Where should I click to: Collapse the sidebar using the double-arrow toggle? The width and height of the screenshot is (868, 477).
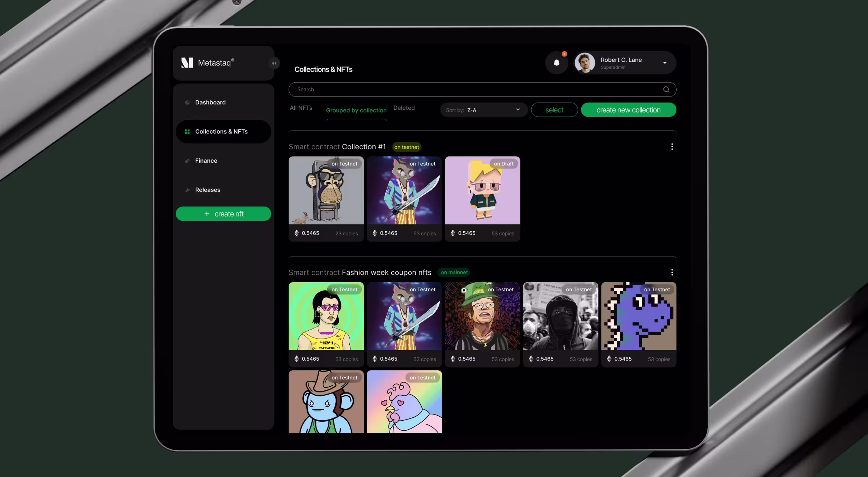click(x=274, y=63)
